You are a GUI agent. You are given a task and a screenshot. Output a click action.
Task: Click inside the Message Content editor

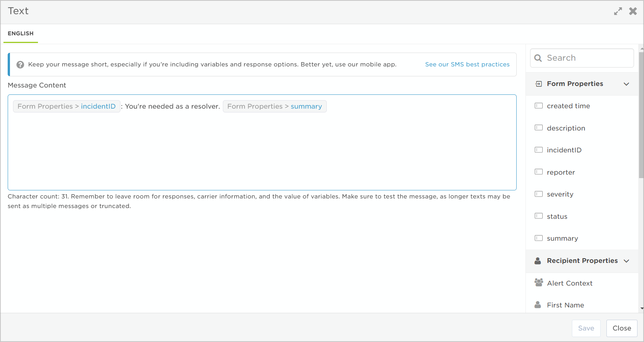point(262,142)
